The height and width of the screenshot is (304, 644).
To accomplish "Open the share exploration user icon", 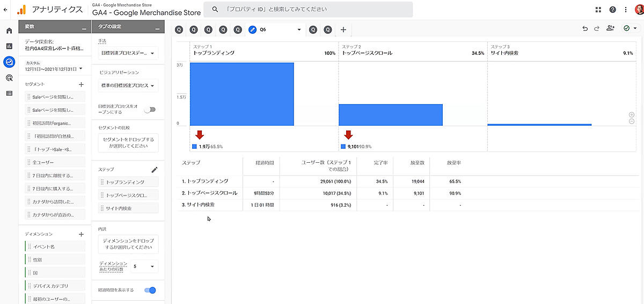I will click(610, 29).
